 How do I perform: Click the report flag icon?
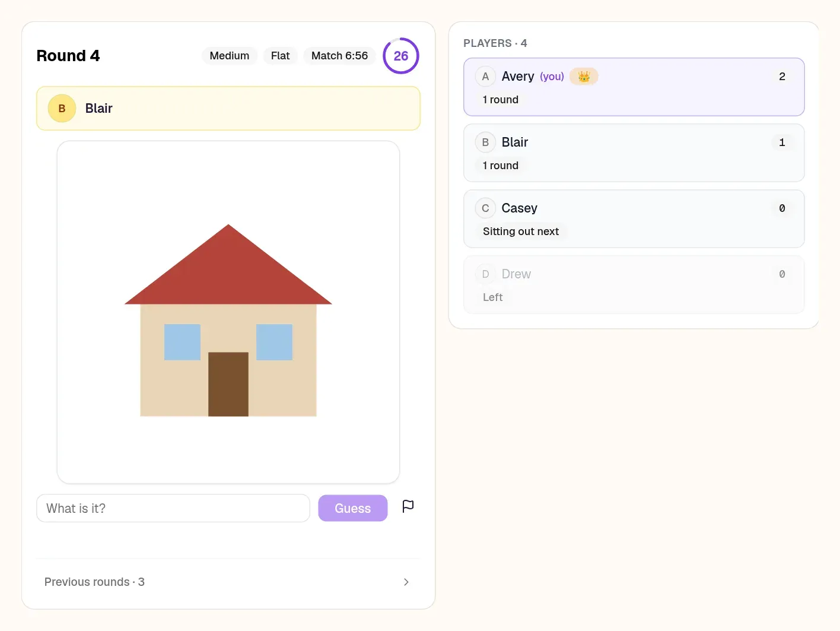coord(408,506)
